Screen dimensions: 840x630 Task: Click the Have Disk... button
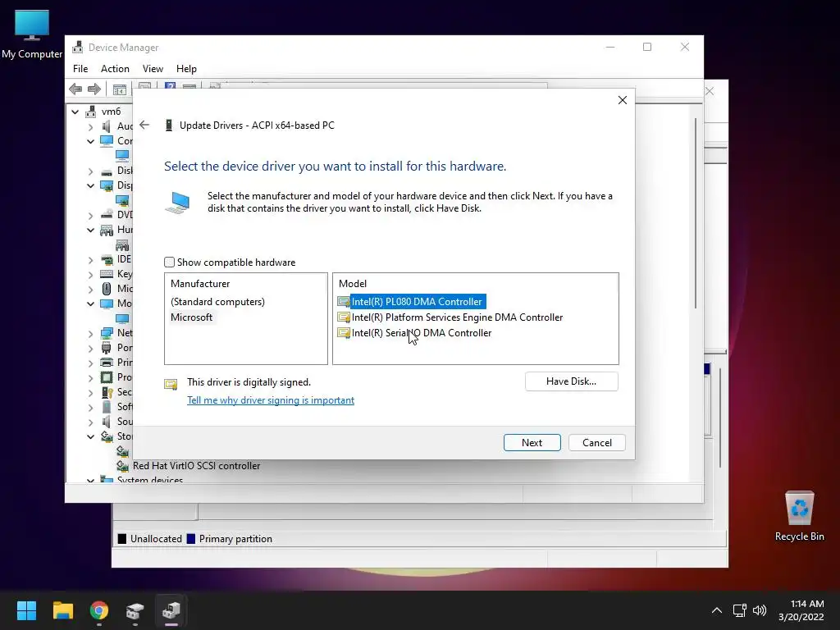[x=571, y=381]
